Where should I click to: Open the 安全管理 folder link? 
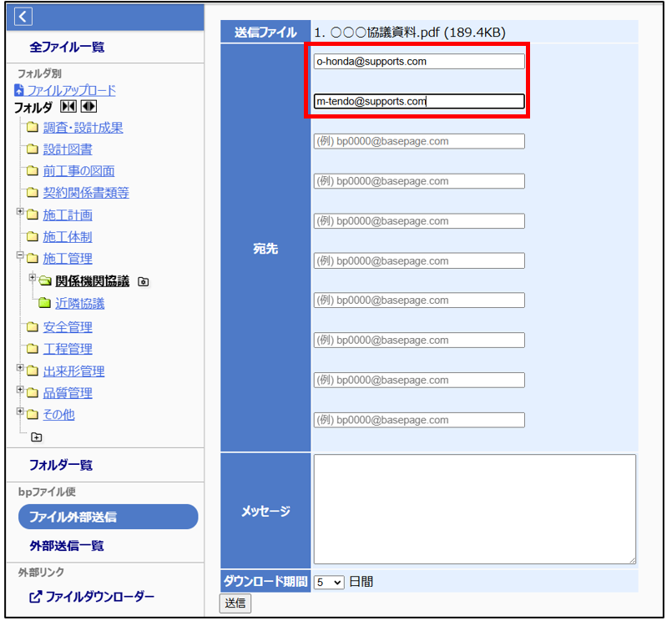[68, 327]
